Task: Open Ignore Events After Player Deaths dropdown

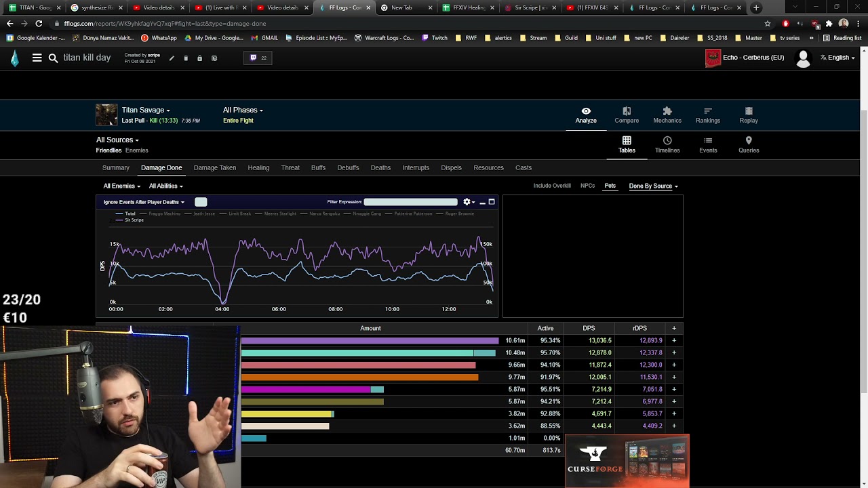Action: 144,202
